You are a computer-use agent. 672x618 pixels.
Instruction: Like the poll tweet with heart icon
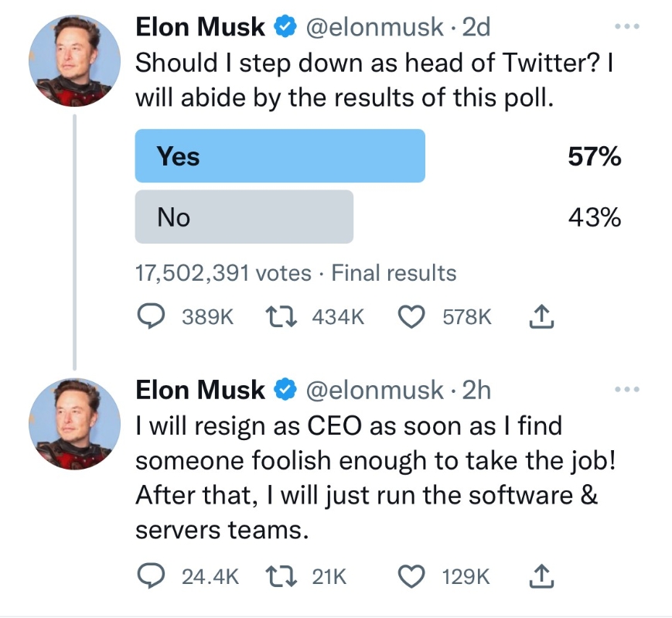411,316
